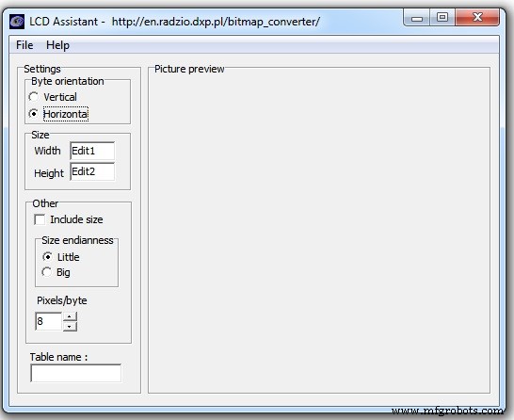Click the Pixels/byte value field
This screenshot has width=514, height=420.
point(49,321)
